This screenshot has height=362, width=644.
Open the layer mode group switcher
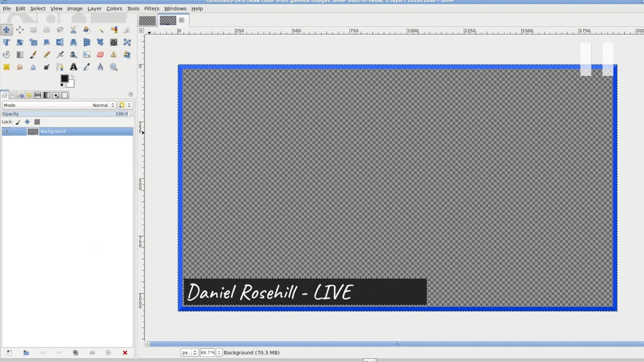(x=125, y=105)
